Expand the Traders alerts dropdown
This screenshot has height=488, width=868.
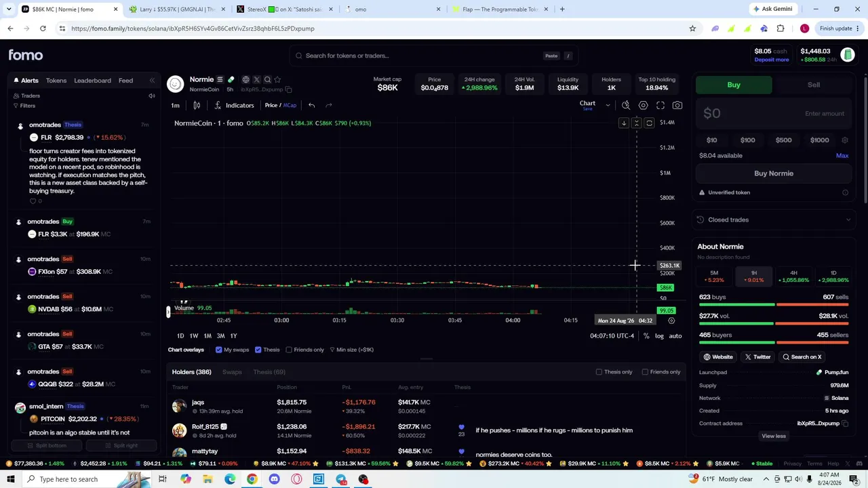tap(26, 96)
